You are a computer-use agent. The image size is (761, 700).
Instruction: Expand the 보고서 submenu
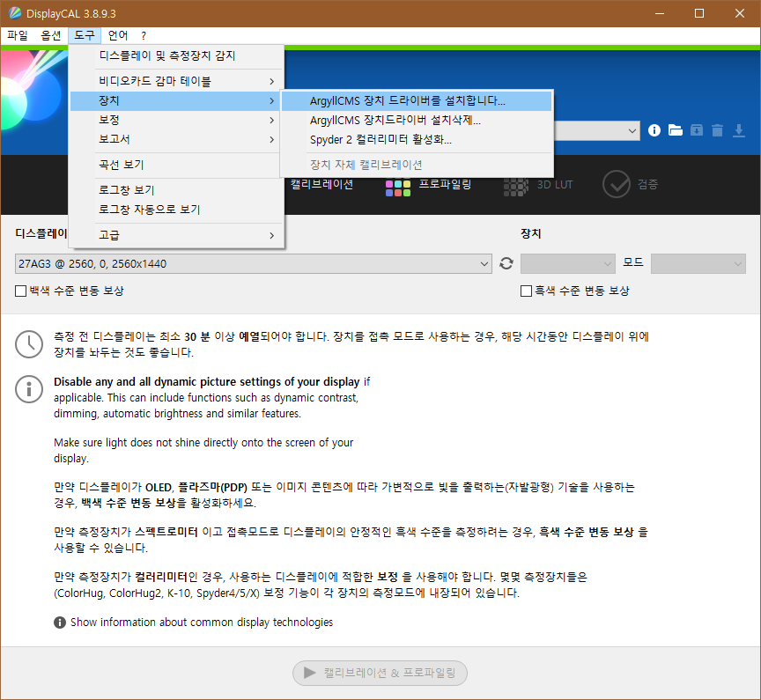pos(174,139)
